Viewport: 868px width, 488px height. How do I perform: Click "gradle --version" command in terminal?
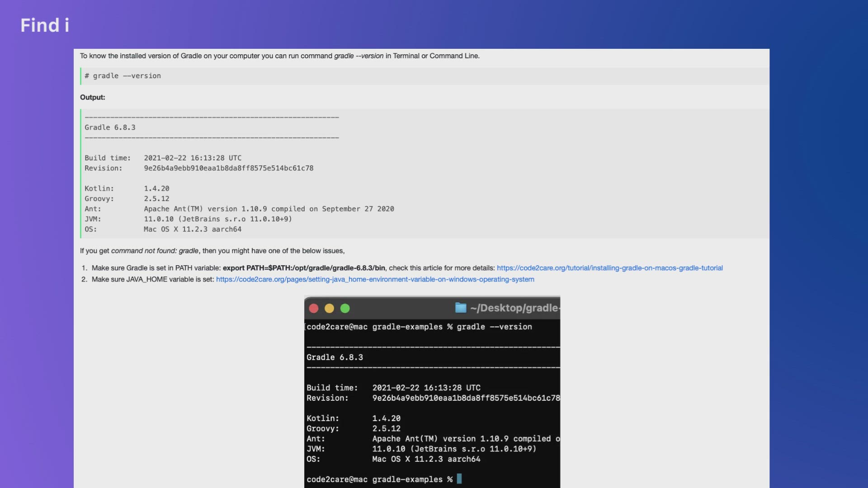494,327
